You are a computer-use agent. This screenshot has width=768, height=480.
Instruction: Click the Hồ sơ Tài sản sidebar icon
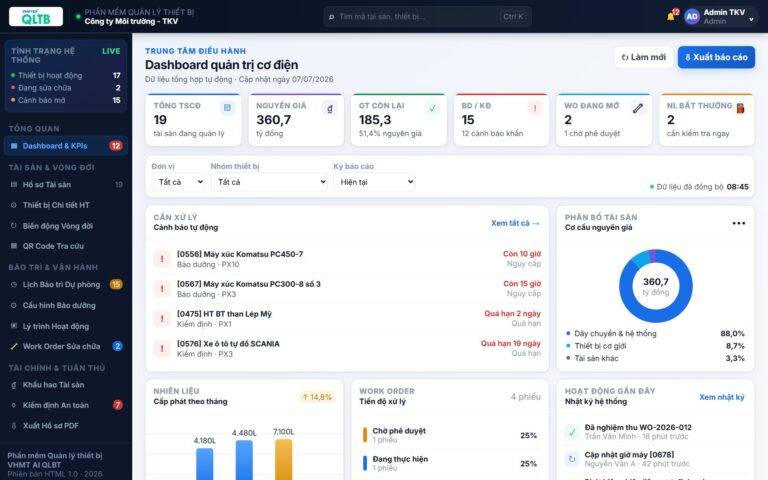click(x=14, y=185)
